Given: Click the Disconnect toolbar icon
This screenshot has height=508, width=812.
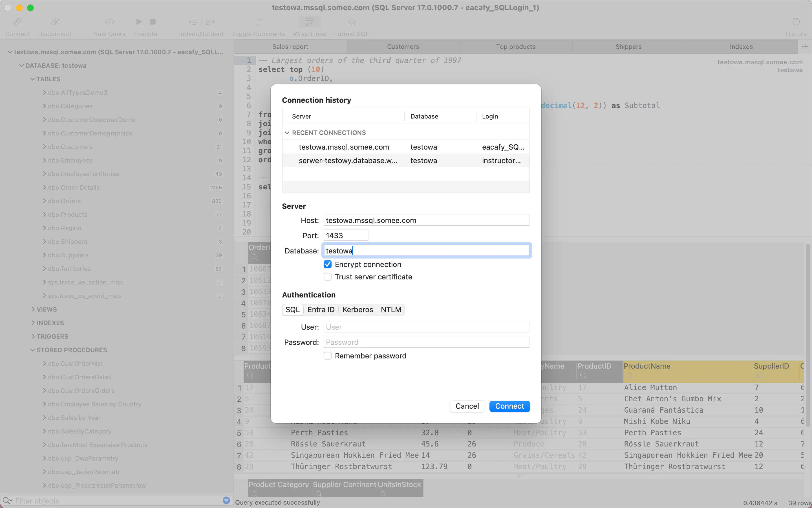Looking at the screenshot, I should click(55, 22).
